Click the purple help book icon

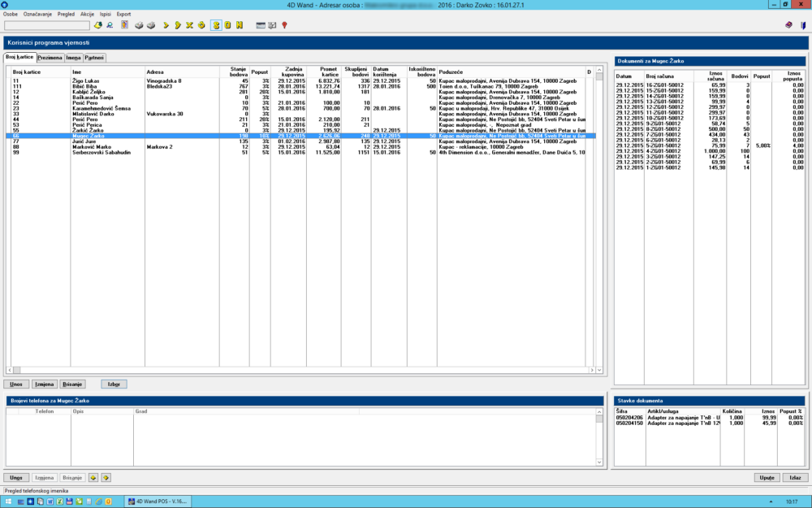tap(788, 25)
